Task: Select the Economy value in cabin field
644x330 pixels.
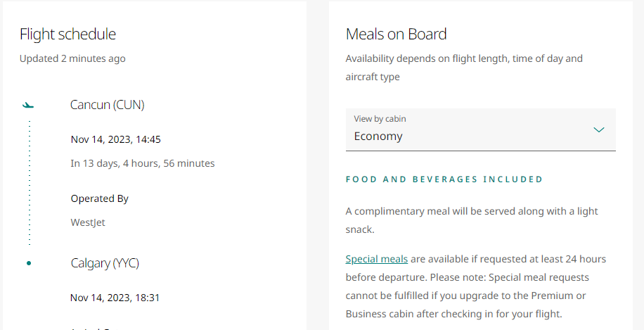Action: (x=378, y=137)
